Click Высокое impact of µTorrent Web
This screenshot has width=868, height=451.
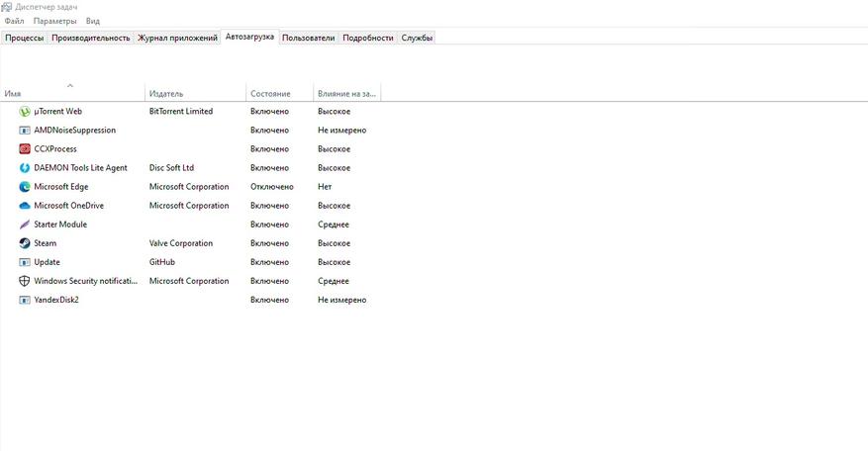[334, 111]
